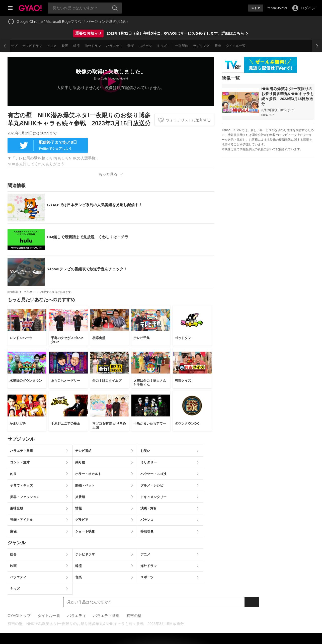Screen dimensions: 322x644
Task: Open the bear mascot thumbnail
Action: 26,207
